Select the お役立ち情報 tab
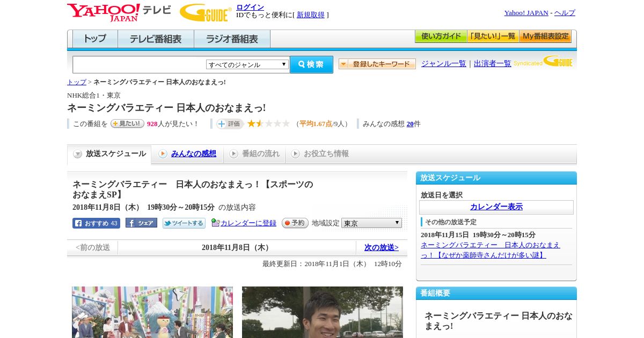Screen dimensions: 644x338 coord(320,154)
